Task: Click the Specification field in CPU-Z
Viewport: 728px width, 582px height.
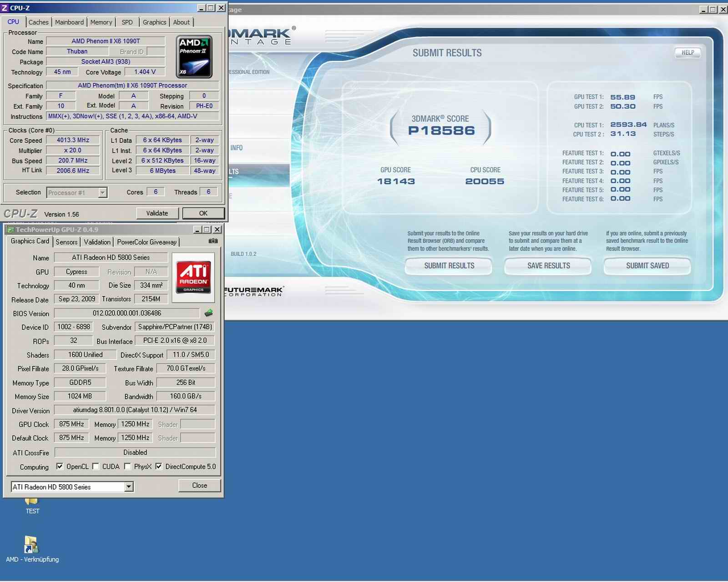Action: tap(132, 85)
